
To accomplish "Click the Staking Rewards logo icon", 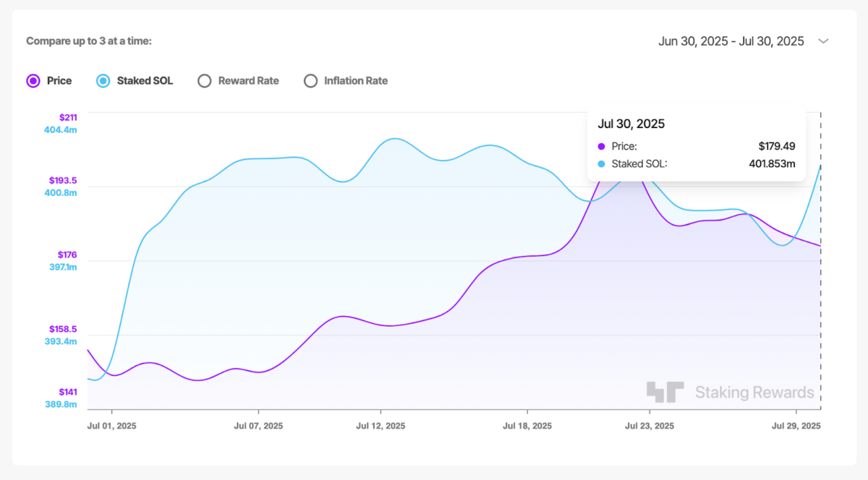I will pyautogui.click(x=665, y=392).
